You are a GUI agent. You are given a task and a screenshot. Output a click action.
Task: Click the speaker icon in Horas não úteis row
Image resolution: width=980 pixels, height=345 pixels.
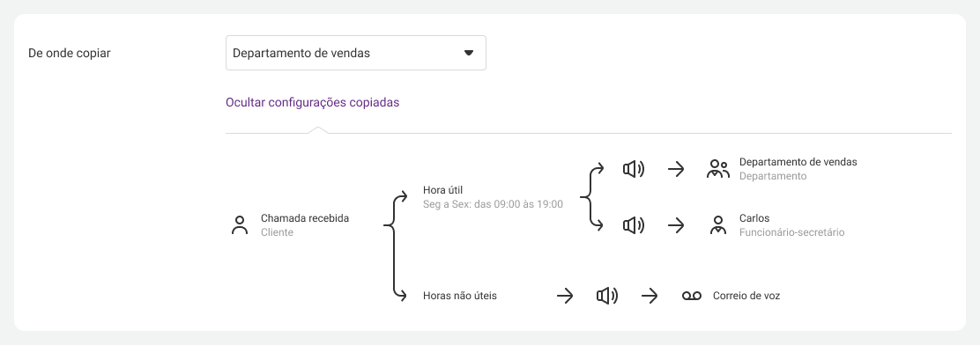(607, 296)
